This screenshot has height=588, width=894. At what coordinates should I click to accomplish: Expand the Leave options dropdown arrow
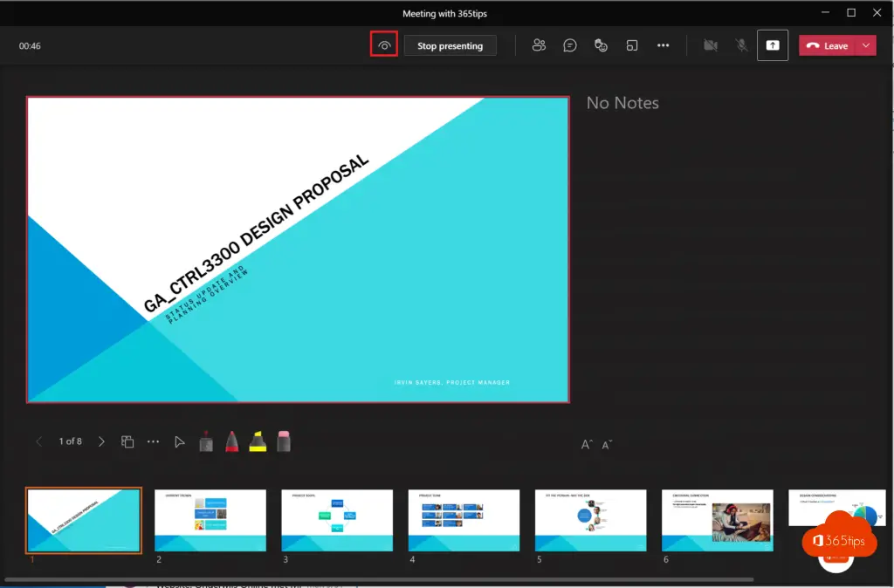[x=866, y=45]
